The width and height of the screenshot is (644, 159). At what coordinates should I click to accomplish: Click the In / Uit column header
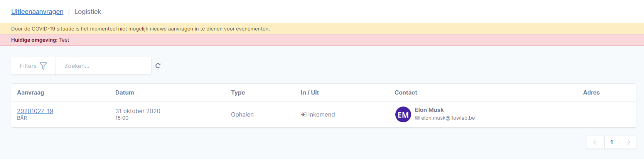[x=310, y=93]
